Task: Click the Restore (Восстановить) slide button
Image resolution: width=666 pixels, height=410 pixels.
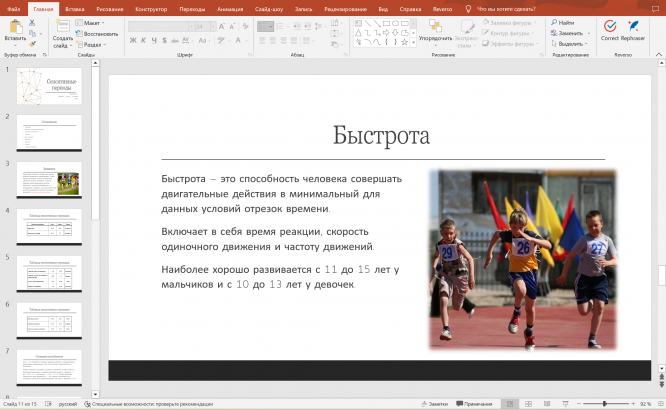Action: pos(98,33)
